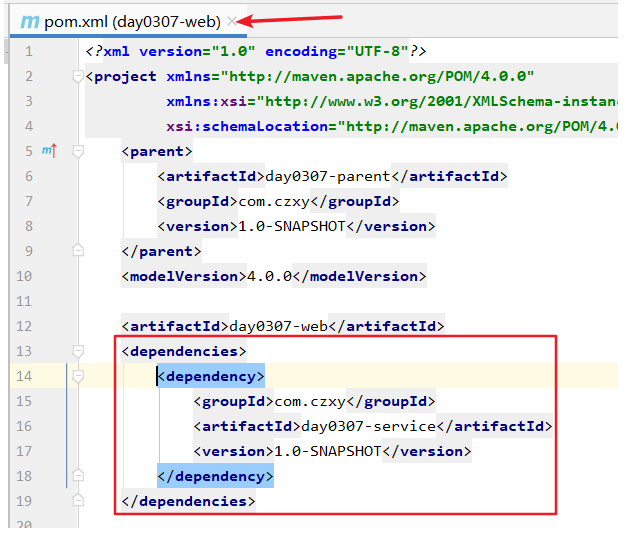Click the Maven file icon in tab
The image size is (630, 540).
(30, 22)
